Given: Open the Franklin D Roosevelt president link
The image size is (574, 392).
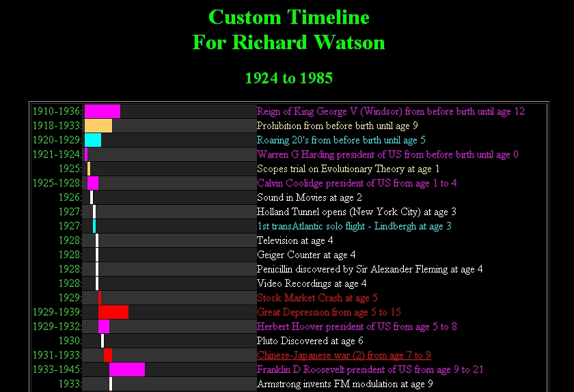Looking at the screenshot, I should coord(370,369).
